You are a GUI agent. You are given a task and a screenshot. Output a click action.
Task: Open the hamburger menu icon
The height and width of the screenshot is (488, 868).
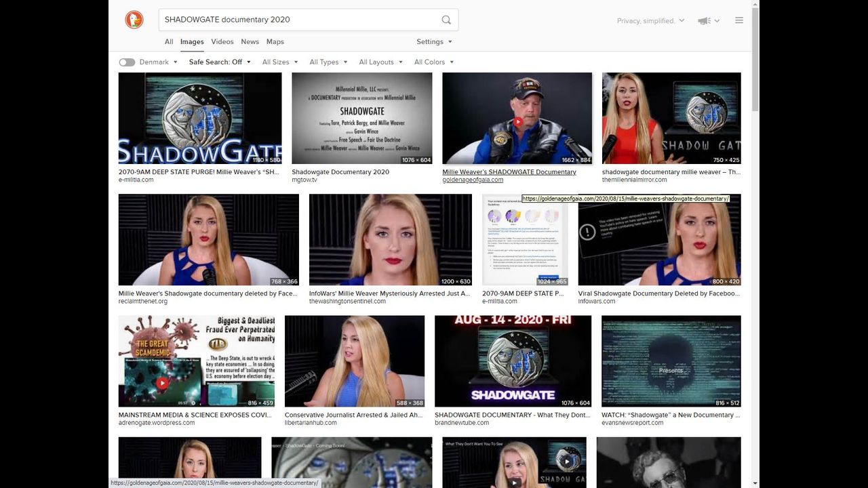click(x=739, y=20)
